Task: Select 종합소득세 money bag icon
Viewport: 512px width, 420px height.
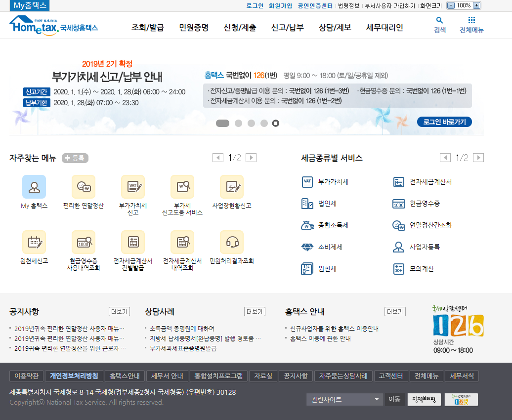Action: tap(307, 225)
